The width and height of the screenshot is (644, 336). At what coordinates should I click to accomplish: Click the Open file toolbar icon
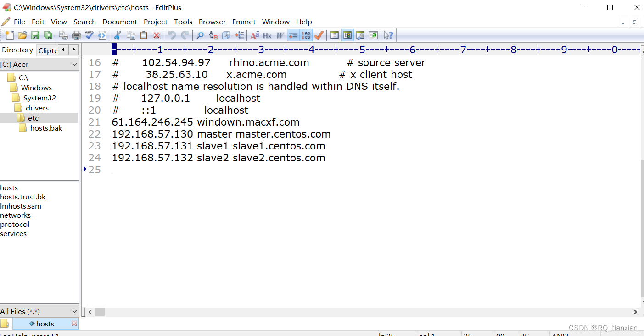point(22,35)
